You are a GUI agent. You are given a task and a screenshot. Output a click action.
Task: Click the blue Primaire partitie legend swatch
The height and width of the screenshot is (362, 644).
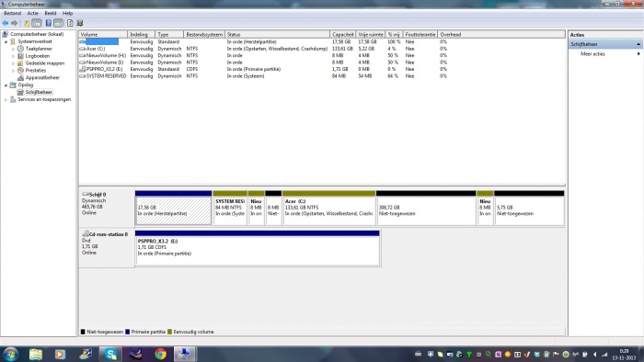(127, 332)
